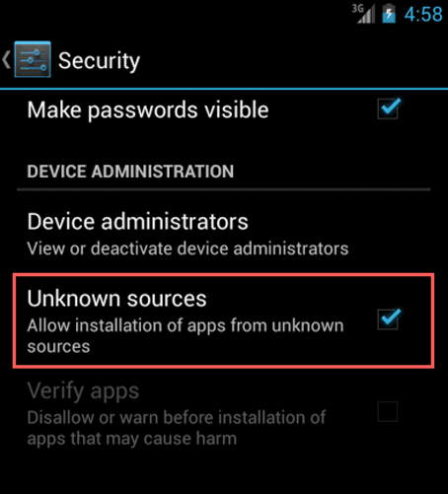Tap the back chevron beside Settings icon
Image resolution: width=448 pixels, height=494 pixels.
coord(6,60)
